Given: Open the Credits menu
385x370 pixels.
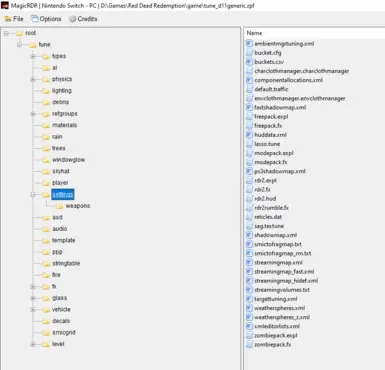Looking at the screenshot, I should [x=83, y=19].
